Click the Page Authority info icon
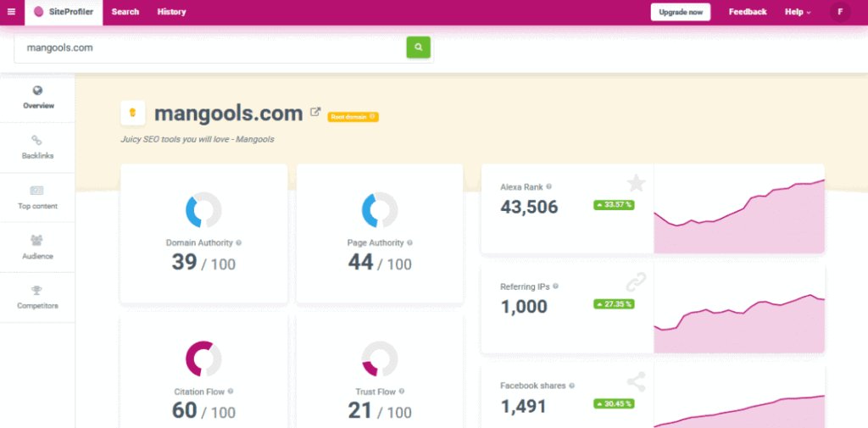Viewport: 868px width, 428px height. [x=410, y=243]
